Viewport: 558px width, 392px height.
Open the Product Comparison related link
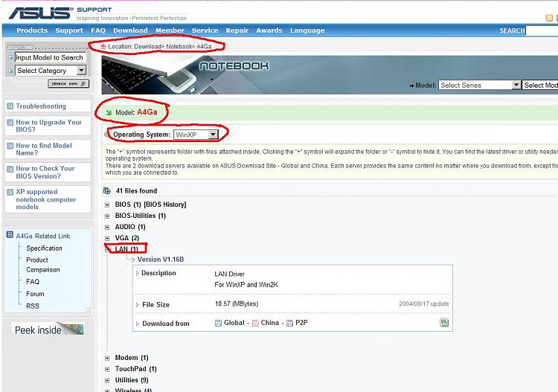tap(42, 265)
